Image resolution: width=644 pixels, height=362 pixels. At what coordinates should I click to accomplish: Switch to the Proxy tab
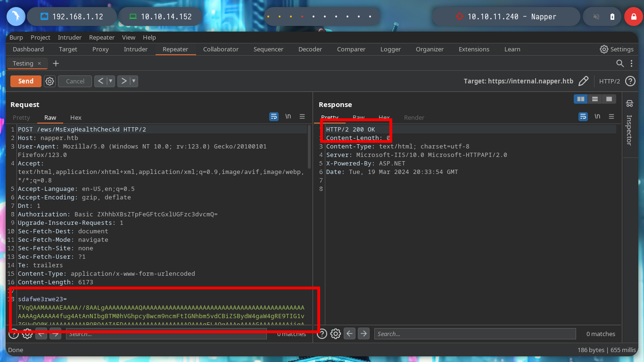click(x=100, y=49)
